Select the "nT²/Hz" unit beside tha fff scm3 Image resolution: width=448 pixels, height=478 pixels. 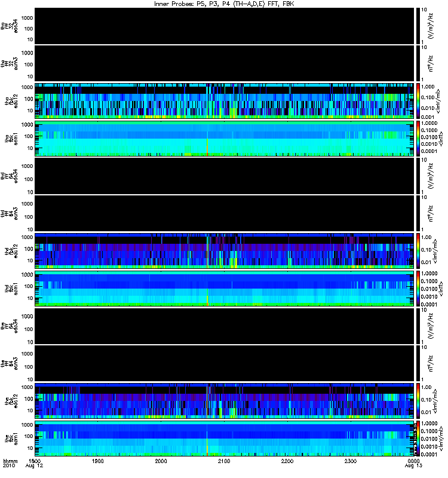[x=431, y=63]
